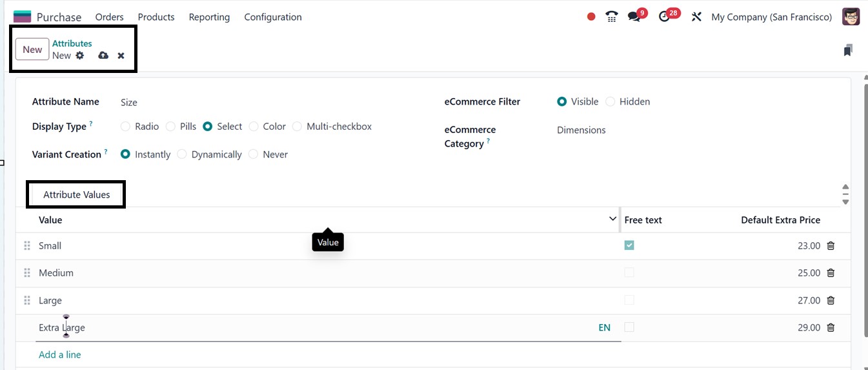Open the column options dropdown in Value header

[612, 220]
